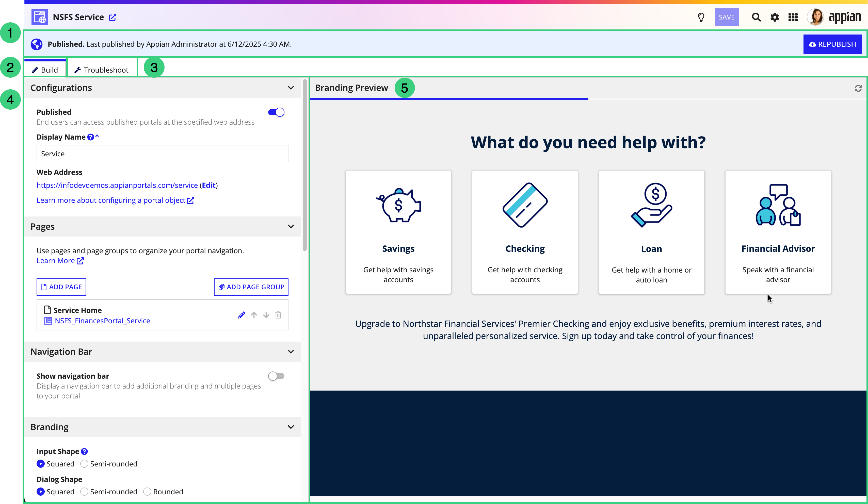The image size is (868, 504).
Task: Click 'Get help with savings accounts' description
Action: pyautogui.click(x=398, y=275)
